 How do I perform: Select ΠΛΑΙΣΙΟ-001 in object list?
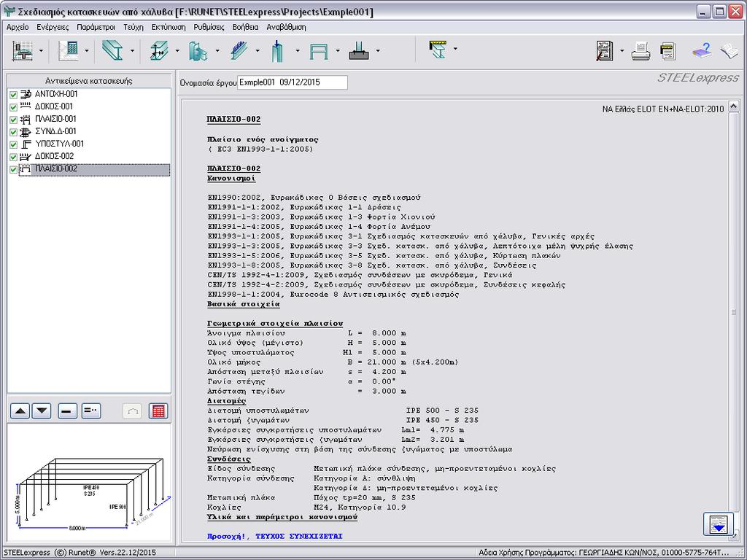[x=55, y=119]
